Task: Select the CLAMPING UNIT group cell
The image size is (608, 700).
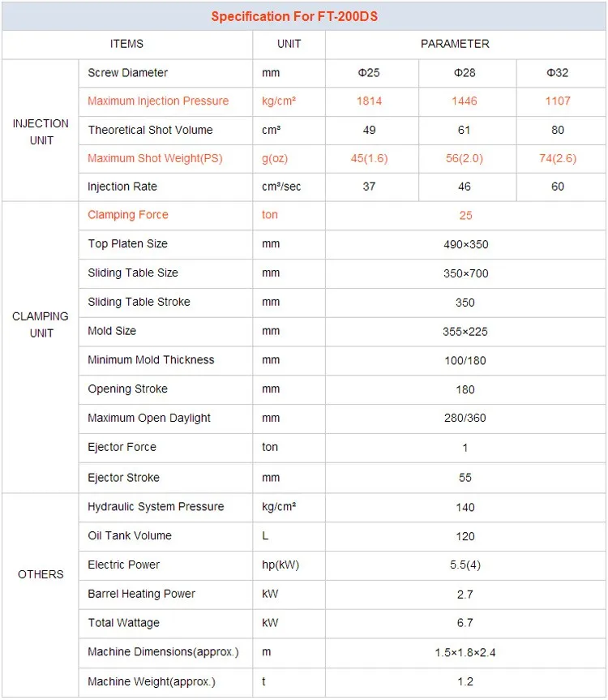Action: pyautogui.click(x=41, y=324)
